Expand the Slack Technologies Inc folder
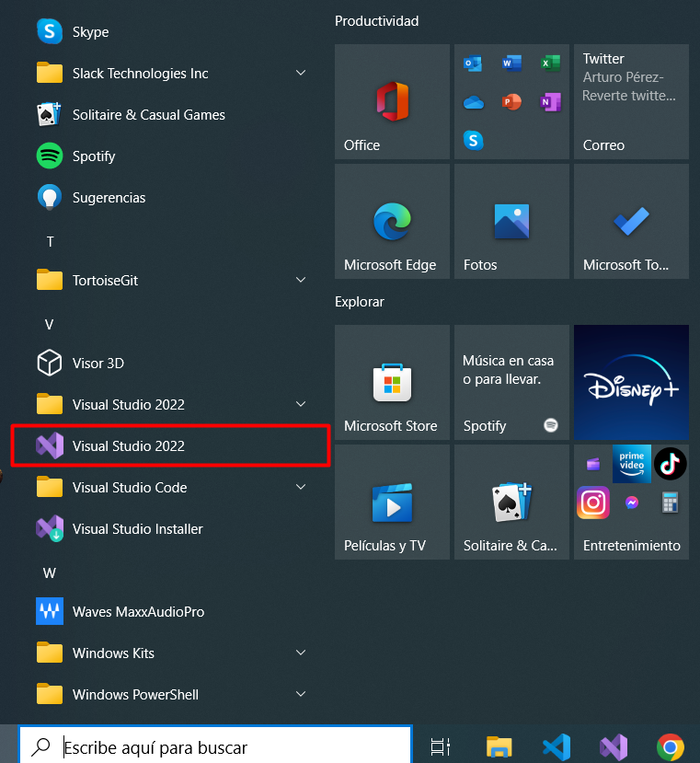The height and width of the screenshot is (763, 700). 300,74
